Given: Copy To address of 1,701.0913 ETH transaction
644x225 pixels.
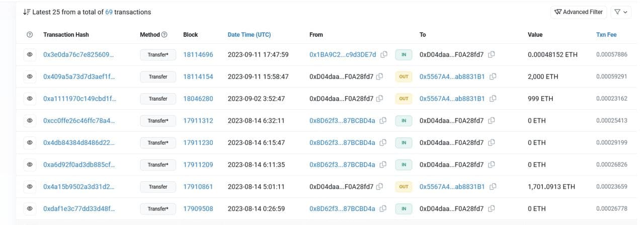Looking at the screenshot, I should 494,187.
